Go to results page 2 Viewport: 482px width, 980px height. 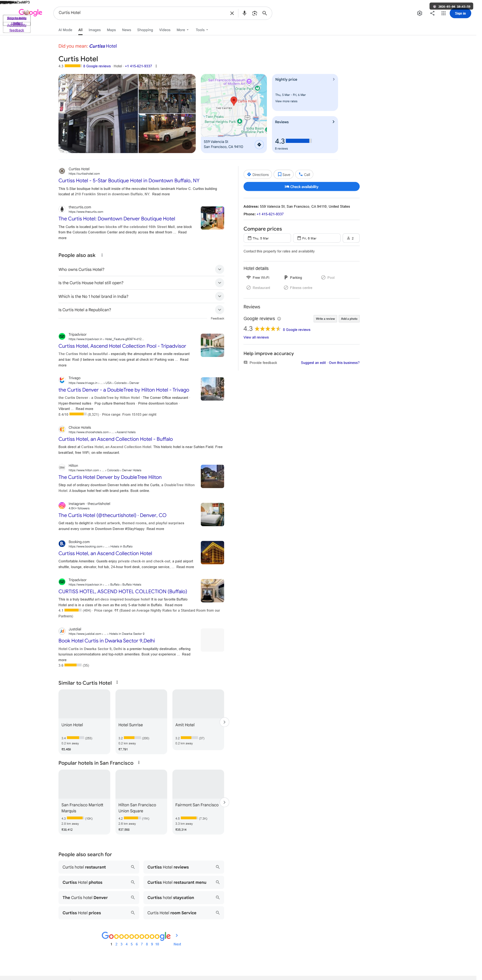pos(116,944)
